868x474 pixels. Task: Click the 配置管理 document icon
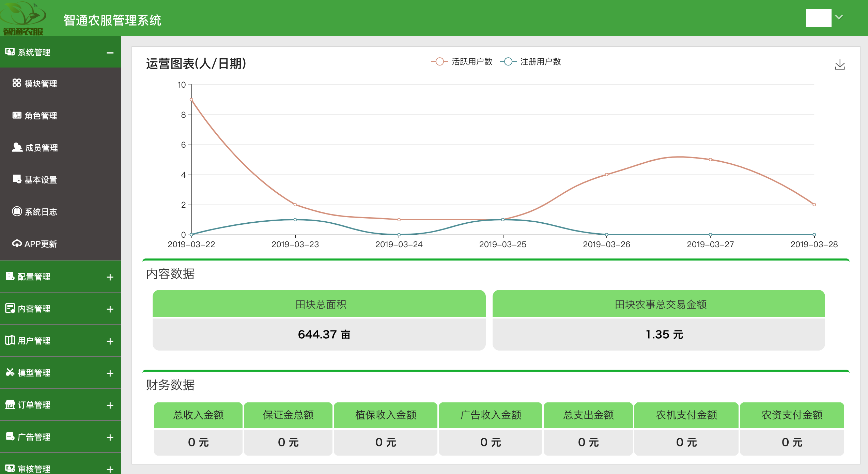pos(10,276)
